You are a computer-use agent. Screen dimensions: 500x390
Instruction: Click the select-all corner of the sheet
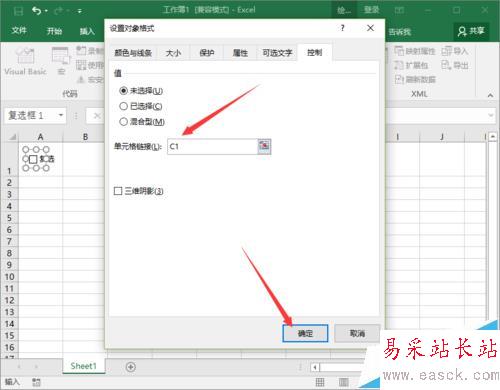pyautogui.click(x=12, y=137)
